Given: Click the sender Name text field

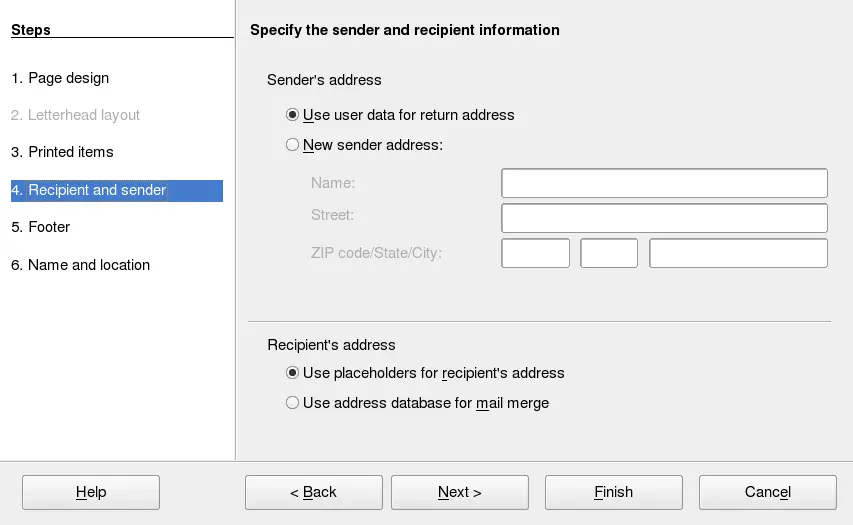Looking at the screenshot, I should 664,183.
